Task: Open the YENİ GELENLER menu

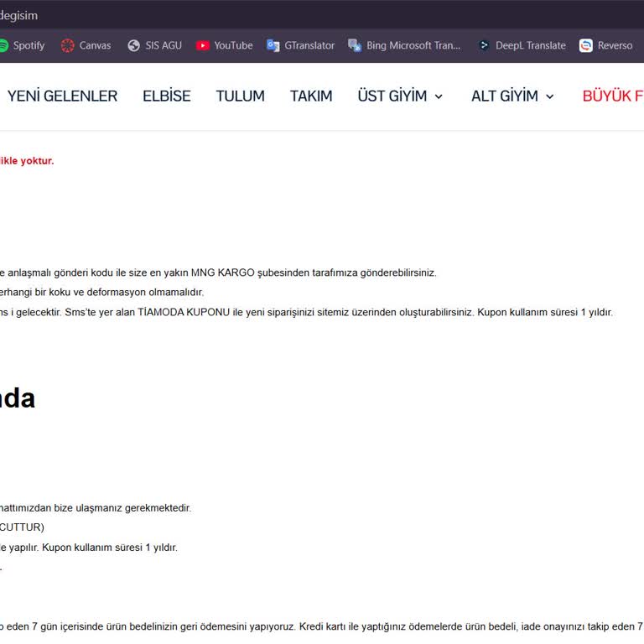Action: (62, 96)
